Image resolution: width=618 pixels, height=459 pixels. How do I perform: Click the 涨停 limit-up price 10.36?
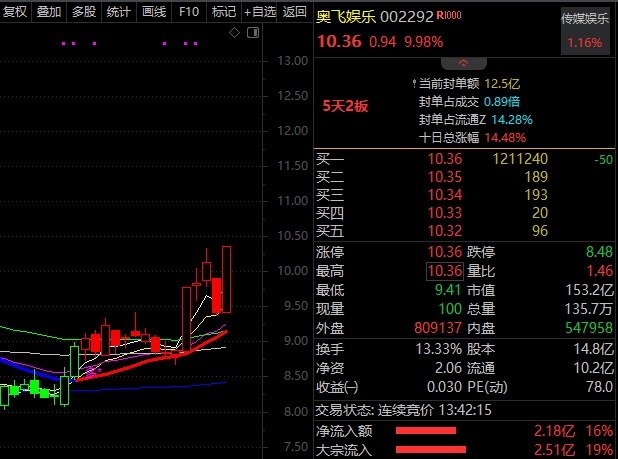[x=445, y=252]
